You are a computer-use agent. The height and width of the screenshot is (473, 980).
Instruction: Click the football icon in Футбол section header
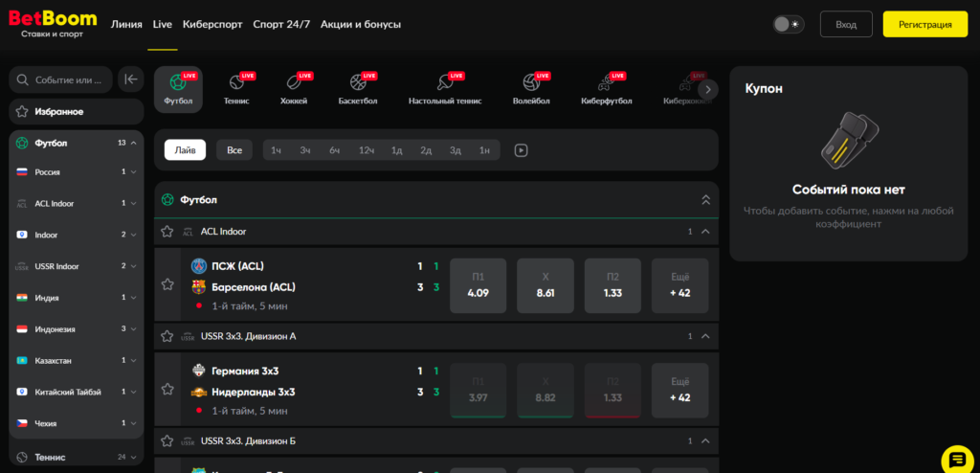[167, 200]
